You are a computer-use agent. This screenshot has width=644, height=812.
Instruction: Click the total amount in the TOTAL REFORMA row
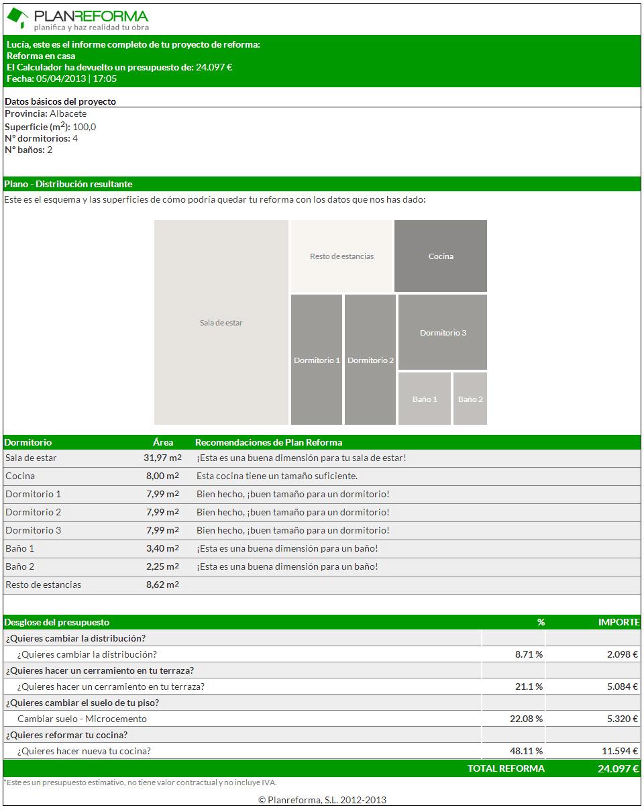(619, 769)
